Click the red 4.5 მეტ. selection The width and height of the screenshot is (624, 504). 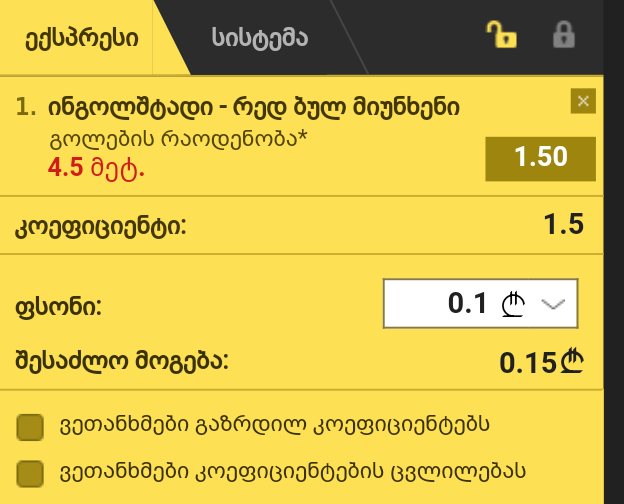coord(96,168)
